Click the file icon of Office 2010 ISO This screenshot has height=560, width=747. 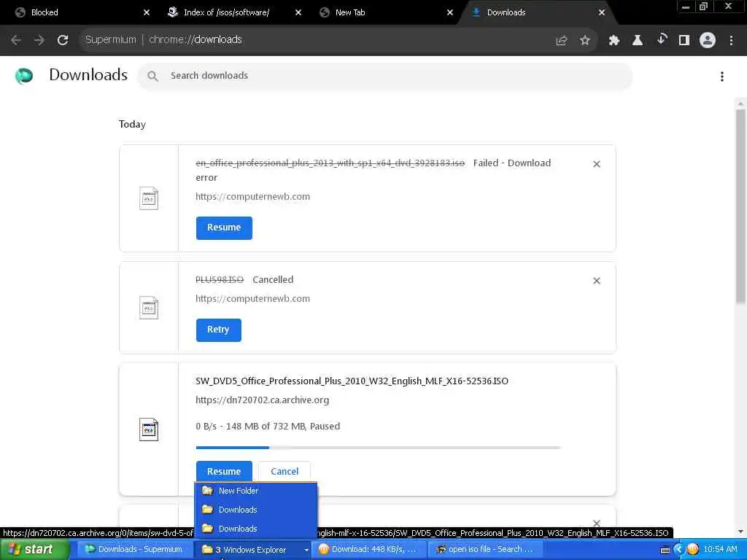click(x=149, y=429)
